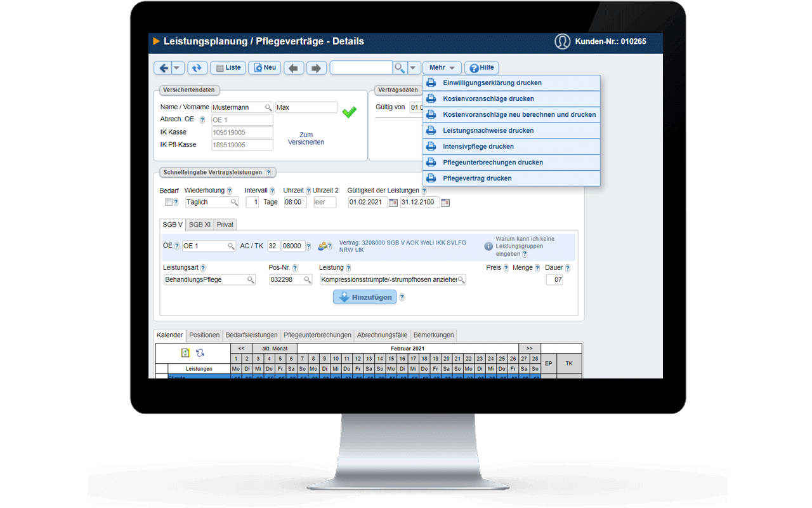
Task: Follow the Zum Versicherten link
Action: [x=306, y=138]
